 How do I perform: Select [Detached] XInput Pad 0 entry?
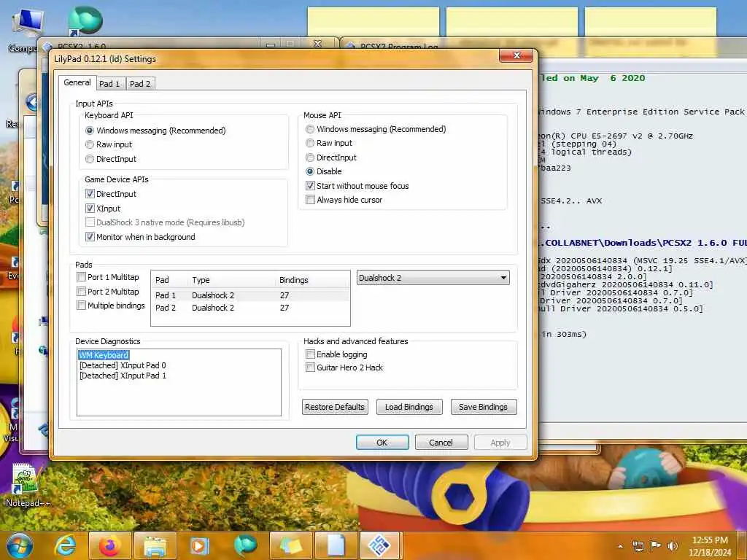pos(123,365)
